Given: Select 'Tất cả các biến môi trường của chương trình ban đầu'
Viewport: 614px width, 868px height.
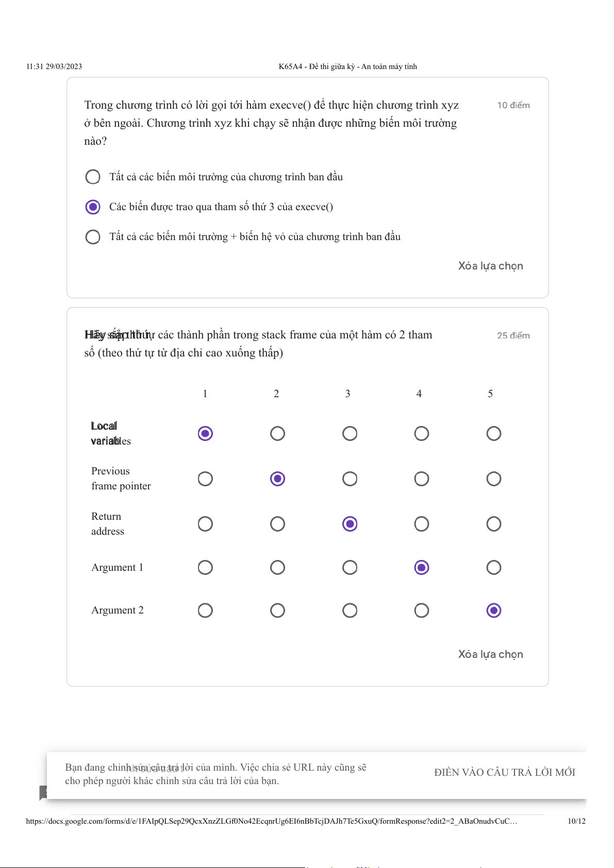Looking at the screenshot, I should [x=93, y=177].
